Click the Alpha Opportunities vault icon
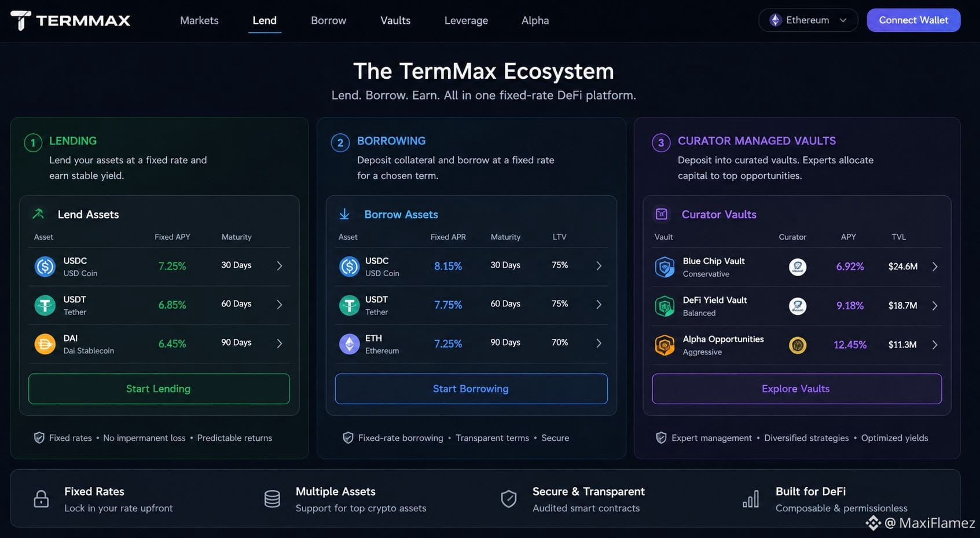 click(665, 345)
